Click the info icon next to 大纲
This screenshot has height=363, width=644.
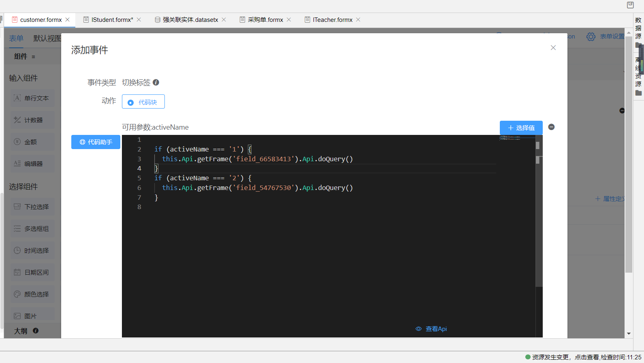(x=36, y=331)
